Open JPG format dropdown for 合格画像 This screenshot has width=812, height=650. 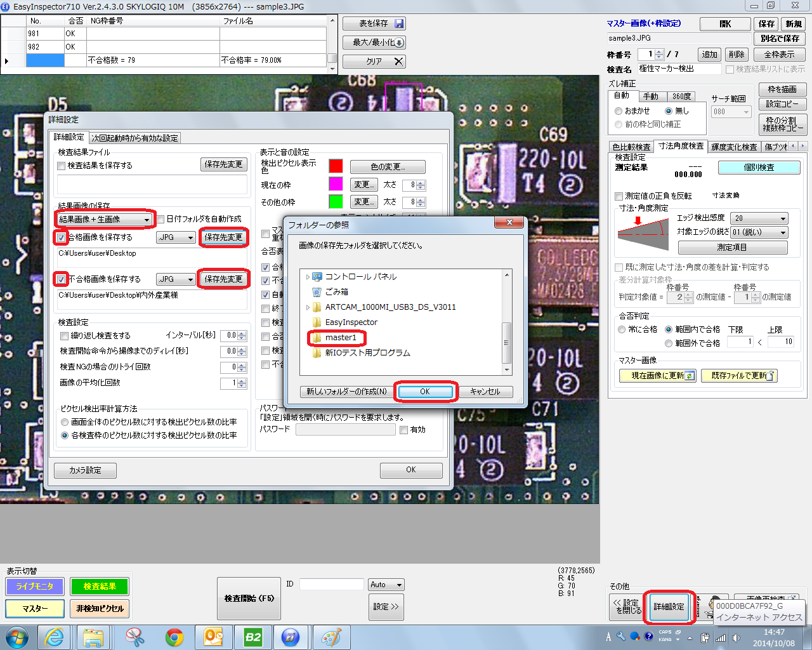point(176,237)
